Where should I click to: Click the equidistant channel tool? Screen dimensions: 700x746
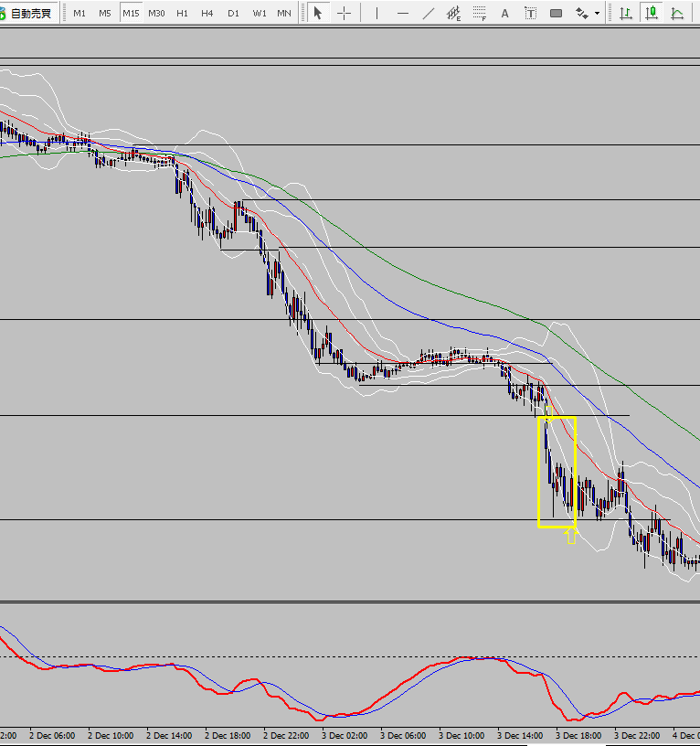click(x=454, y=13)
